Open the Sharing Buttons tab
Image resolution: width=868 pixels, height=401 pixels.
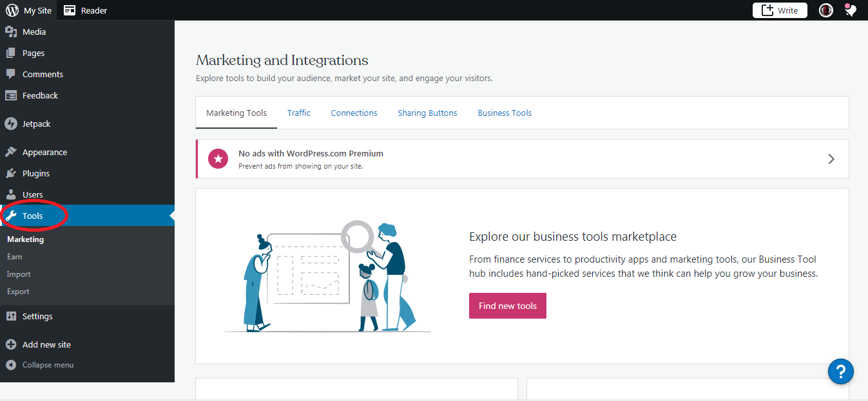(427, 113)
